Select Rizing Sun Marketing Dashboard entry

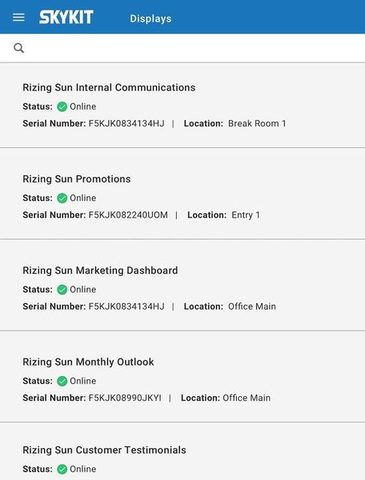(182, 285)
